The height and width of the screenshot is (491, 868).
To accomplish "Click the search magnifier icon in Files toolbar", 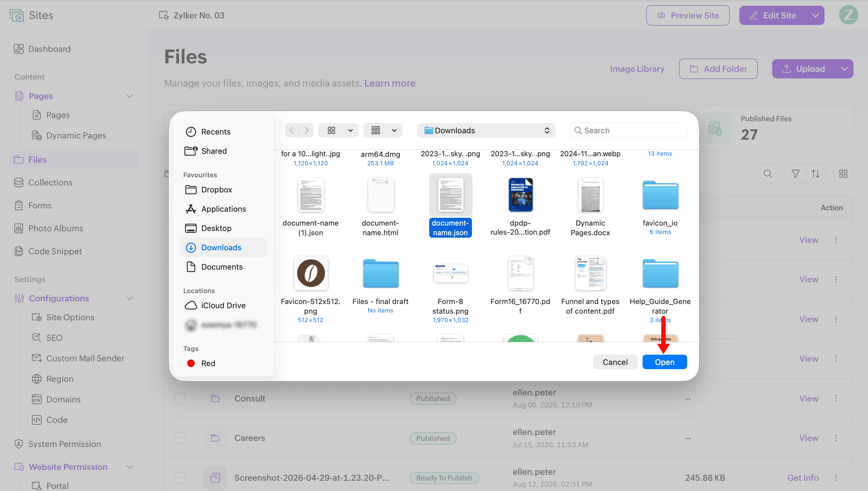I will 768,174.
